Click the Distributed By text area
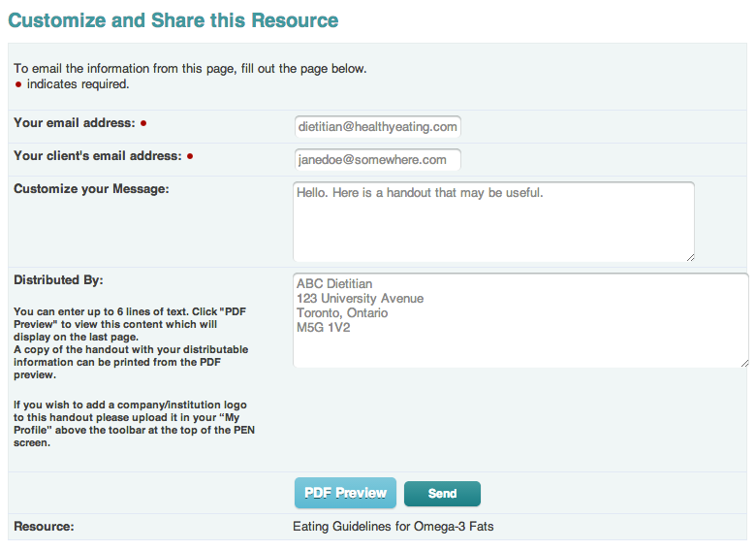Viewport: 756px width, 551px height. (x=520, y=320)
